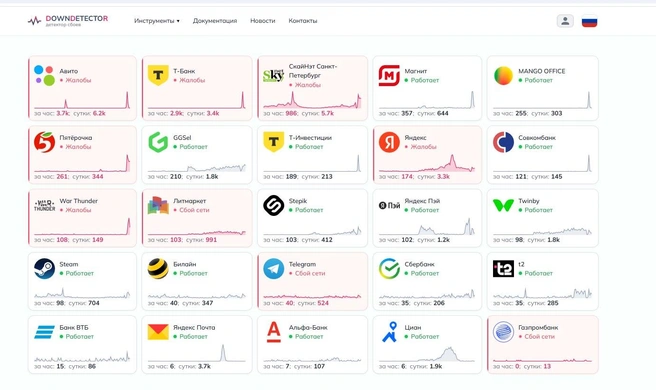Click the Авито complaints graph
656x390 pixels.
pos(82,100)
